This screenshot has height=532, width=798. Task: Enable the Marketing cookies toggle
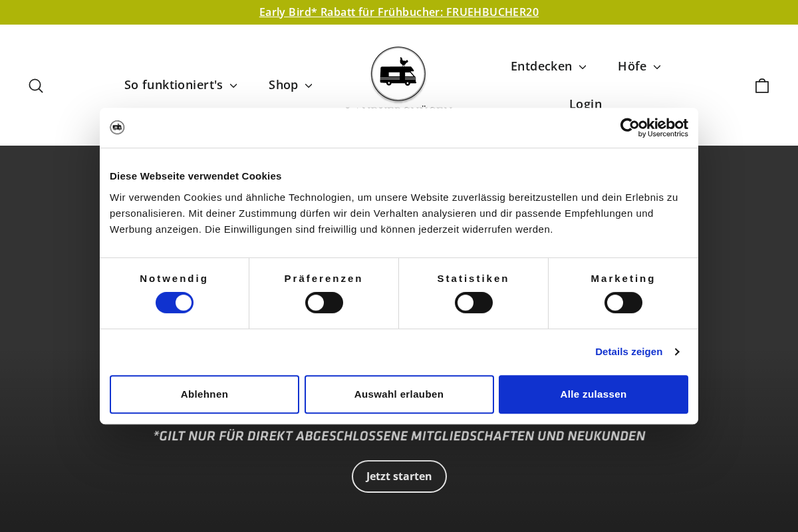point(623,303)
